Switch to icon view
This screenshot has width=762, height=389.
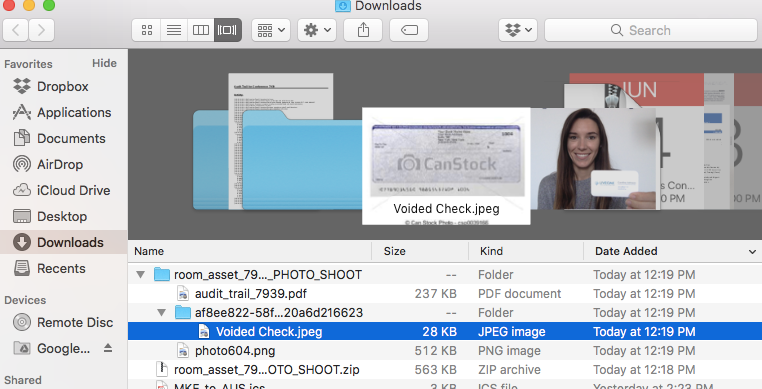[147, 30]
